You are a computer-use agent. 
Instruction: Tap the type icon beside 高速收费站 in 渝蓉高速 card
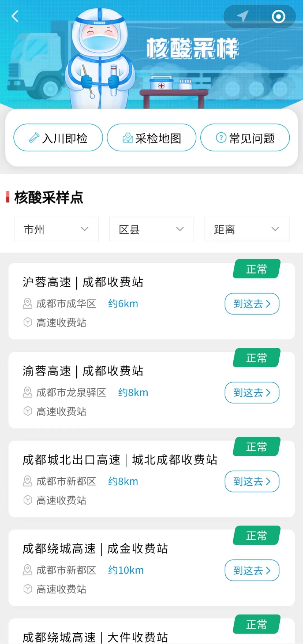point(27,411)
